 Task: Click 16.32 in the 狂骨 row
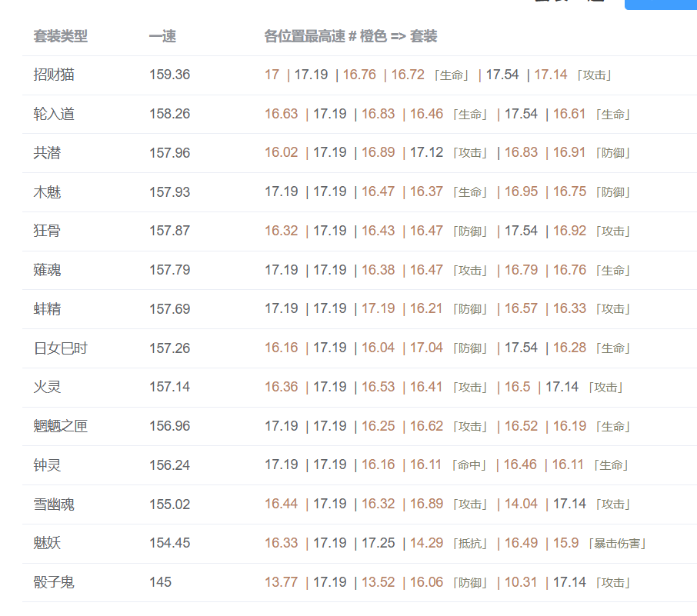(282, 230)
